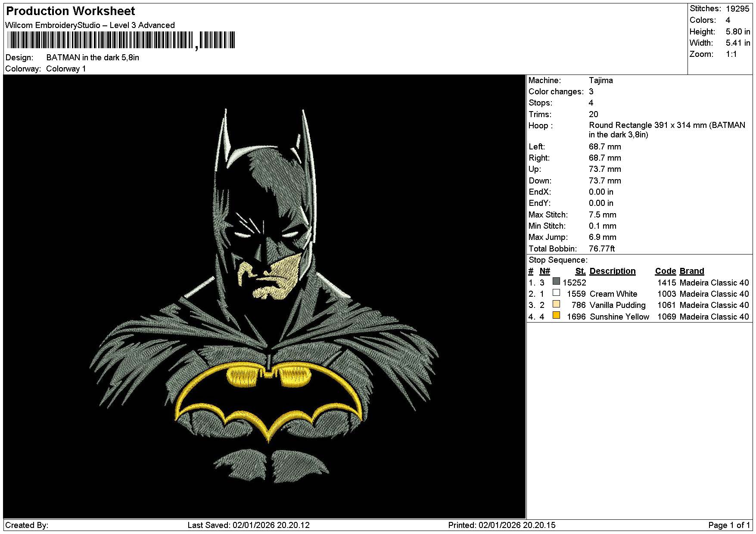Select the "Production Worksheet" title
This screenshot has height=534, width=756.
[x=71, y=11]
